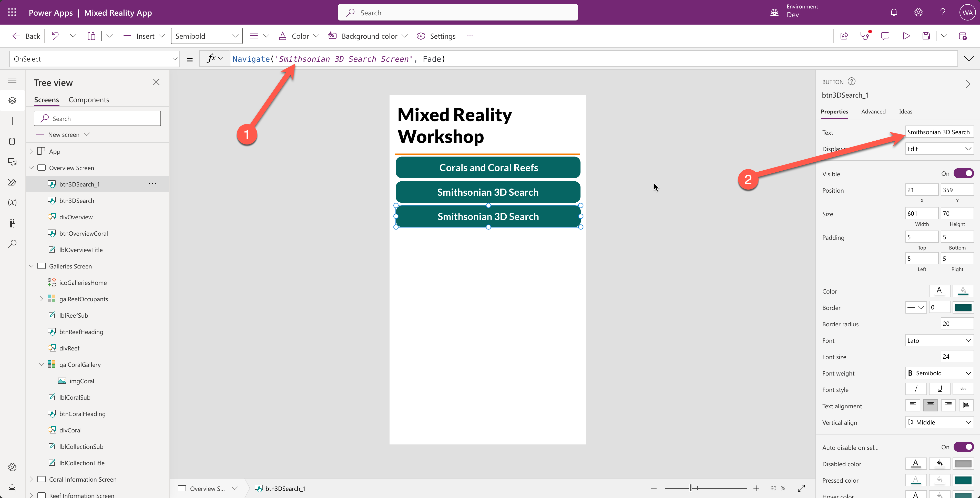The image size is (980, 498).
Task: Open the Font Lato dropdown
Action: pyautogui.click(x=939, y=340)
